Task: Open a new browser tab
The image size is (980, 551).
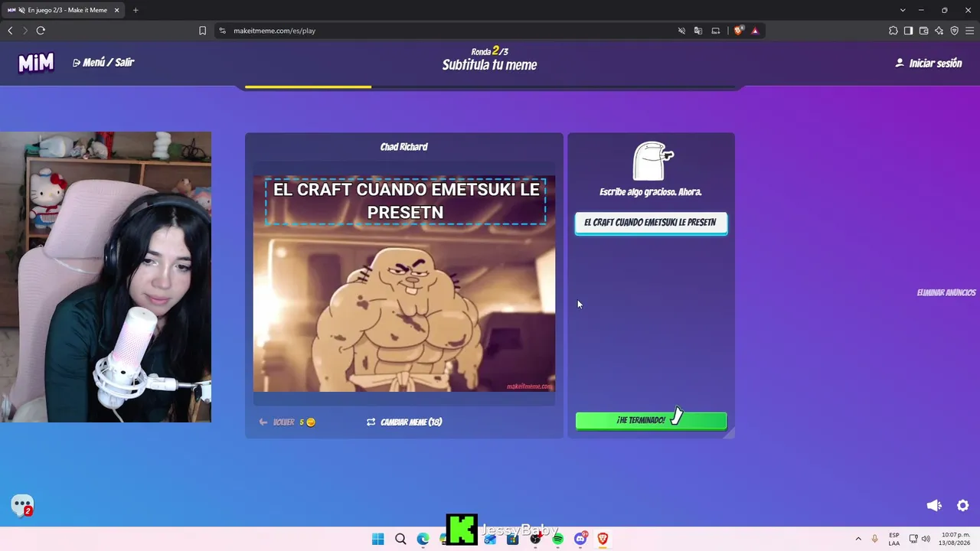Action: (136, 10)
